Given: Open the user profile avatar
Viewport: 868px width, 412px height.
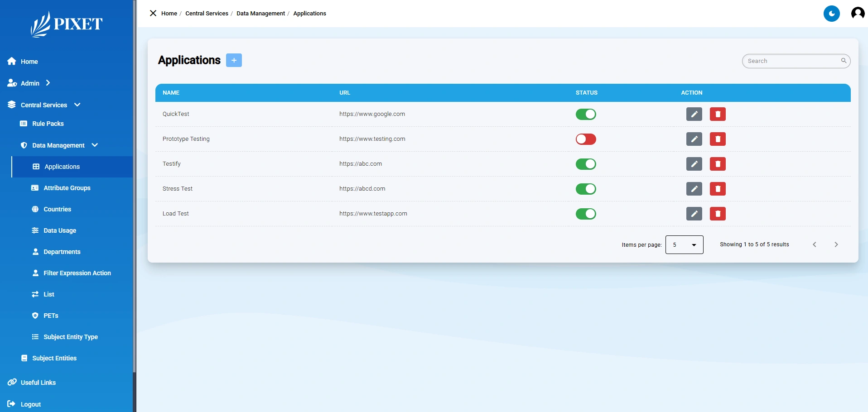Looking at the screenshot, I should point(857,14).
